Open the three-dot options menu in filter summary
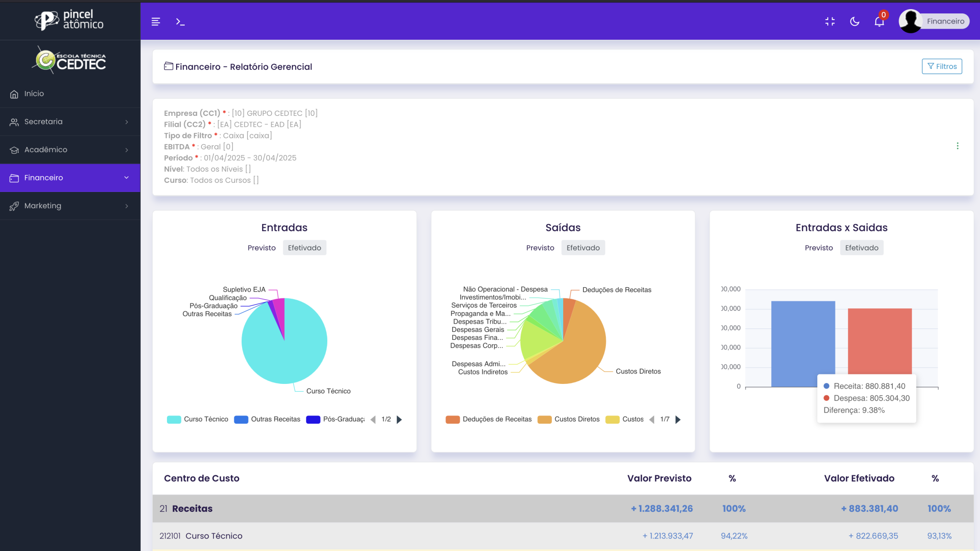Screen dimensions: 980x551 957,146
